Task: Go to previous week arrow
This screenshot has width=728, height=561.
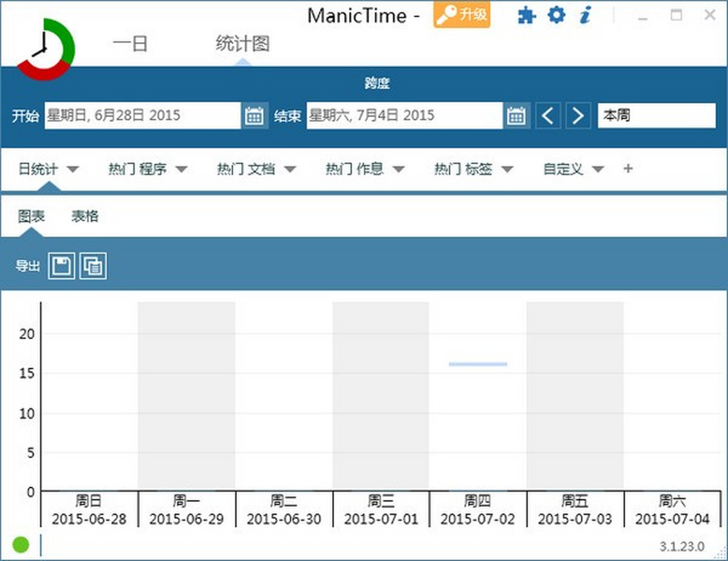Action: (548, 115)
